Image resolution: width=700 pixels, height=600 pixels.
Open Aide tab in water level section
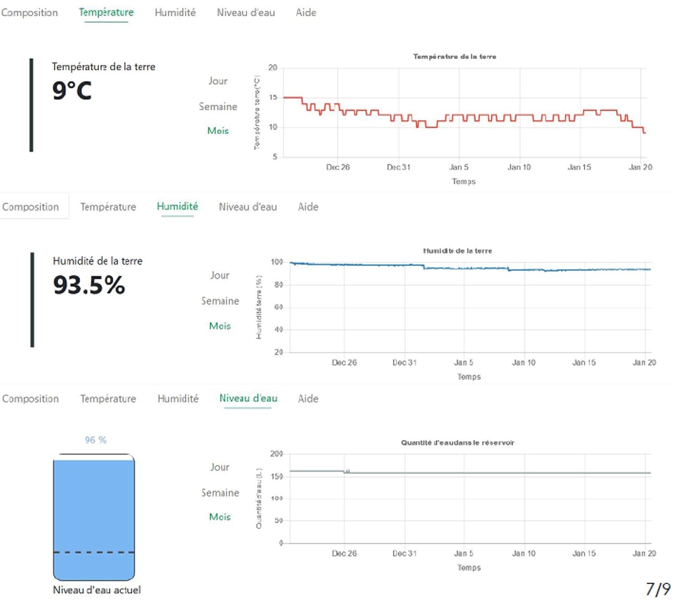[308, 399]
